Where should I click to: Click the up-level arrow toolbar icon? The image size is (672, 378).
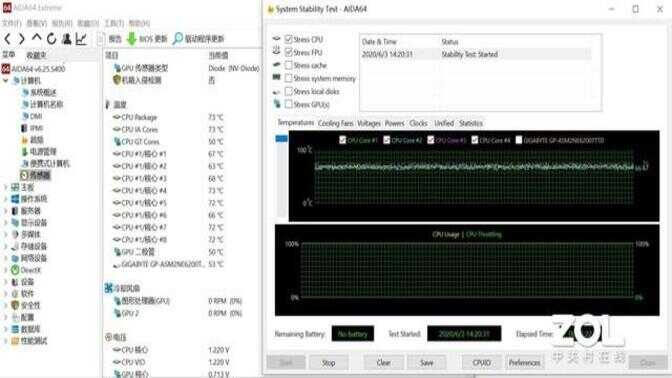pyautogui.click(x=36, y=38)
